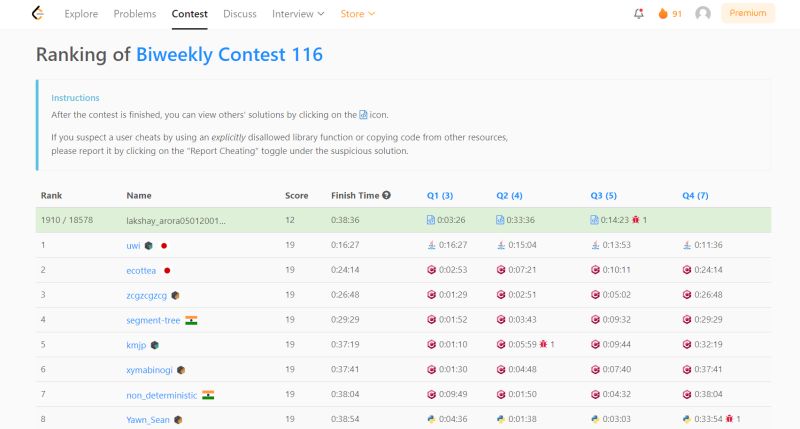Click the streak fire icon showing 91

(663, 14)
